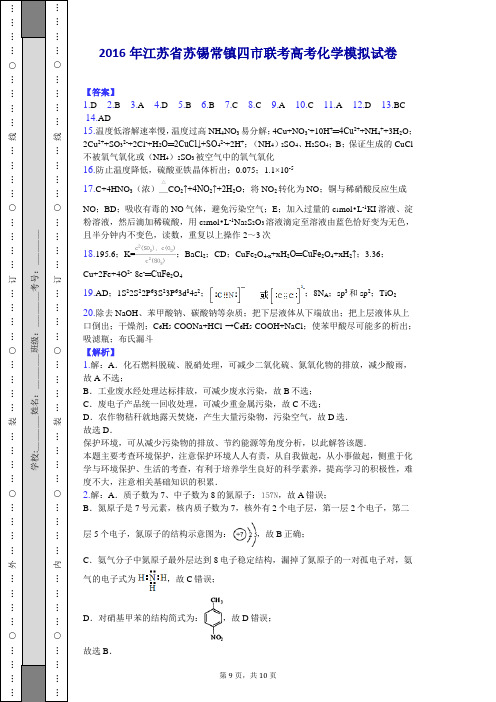Click answer entry 4.D
496x702 pixels.
tap(161, 105)
